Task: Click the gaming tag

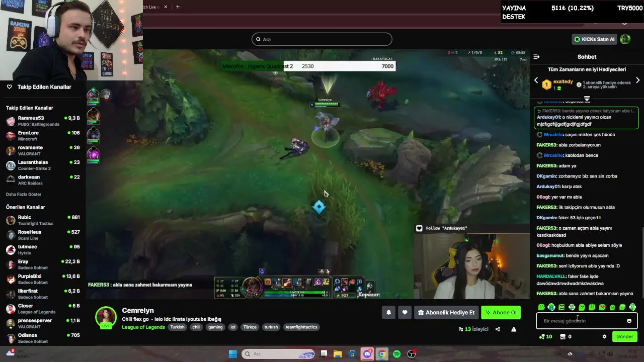Action: tap(215, 327)
